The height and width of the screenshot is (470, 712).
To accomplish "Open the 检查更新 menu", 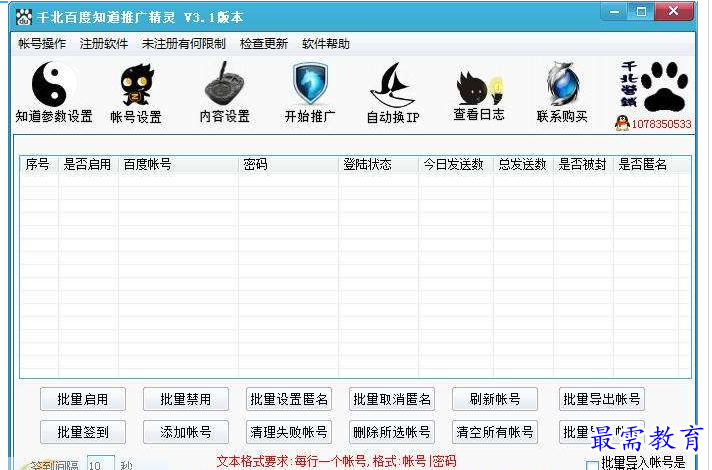I will [263, 44].
